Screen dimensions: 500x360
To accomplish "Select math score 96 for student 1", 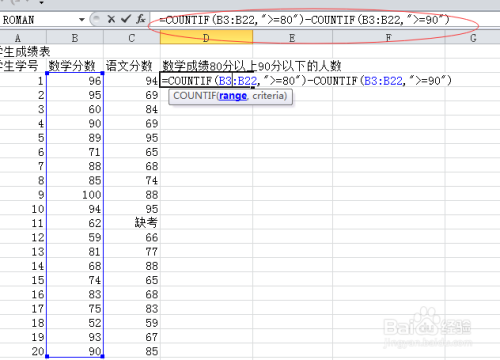I will (x=75, y=81).
